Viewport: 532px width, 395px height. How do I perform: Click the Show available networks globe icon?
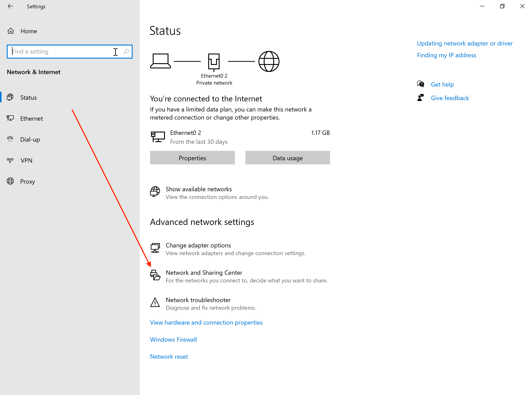(155, 192)
